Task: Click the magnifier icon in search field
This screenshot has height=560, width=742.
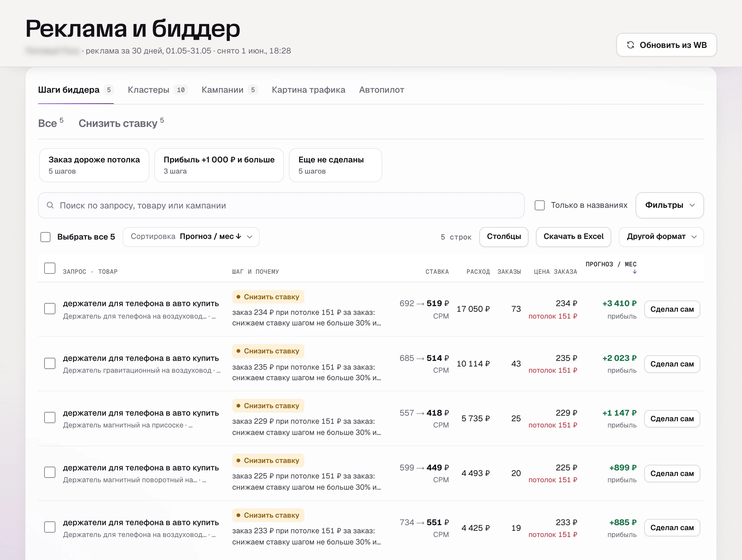Action: coord(50,205)
